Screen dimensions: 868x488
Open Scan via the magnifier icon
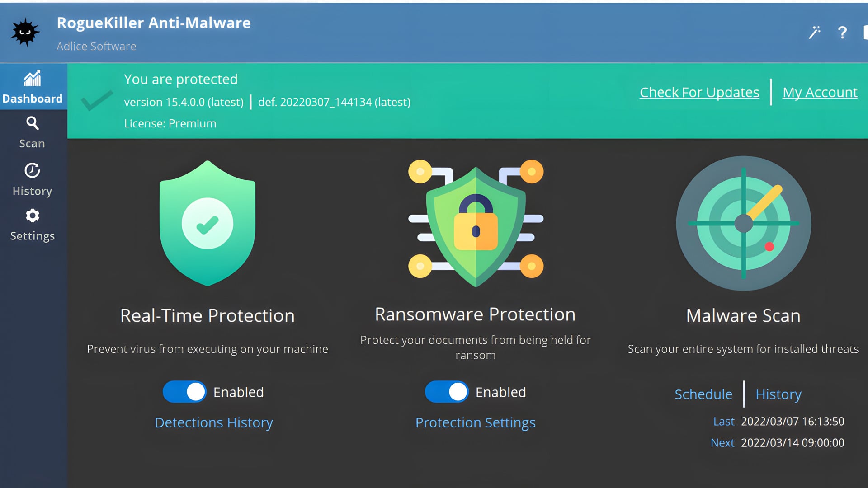pos(32,123)
